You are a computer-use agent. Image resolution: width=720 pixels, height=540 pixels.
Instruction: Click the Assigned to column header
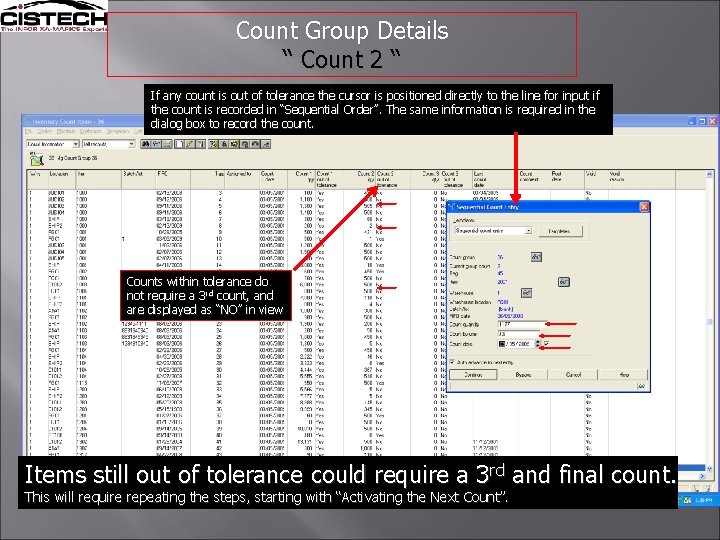(242, 179)
